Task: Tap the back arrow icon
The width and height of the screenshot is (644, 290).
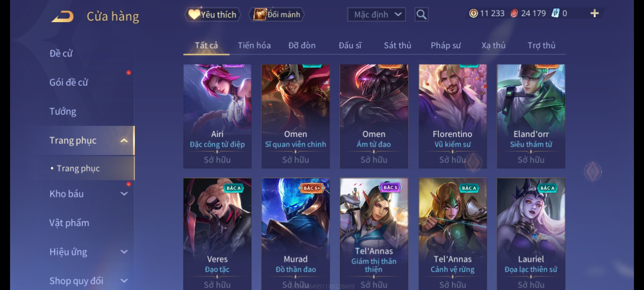Action: [63, 16]
